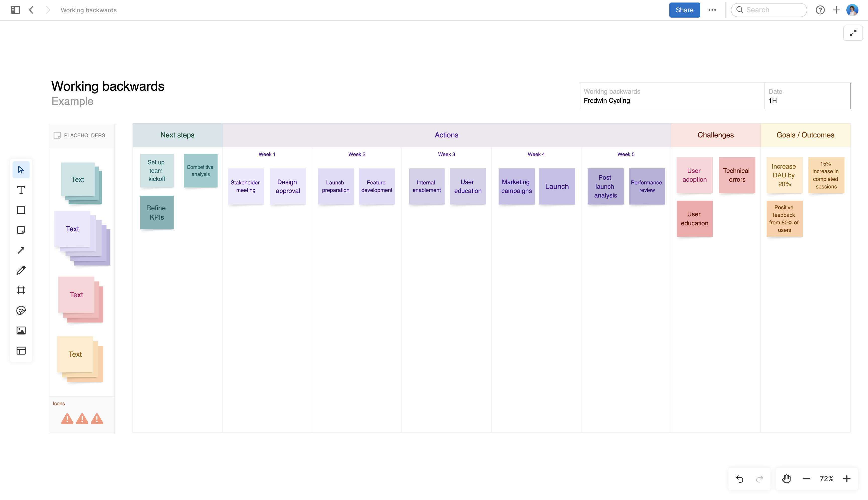Image resolution: width=868 pixels, height=500 pixels.
Task: Click the Share button
Action: tap(684, 10)
